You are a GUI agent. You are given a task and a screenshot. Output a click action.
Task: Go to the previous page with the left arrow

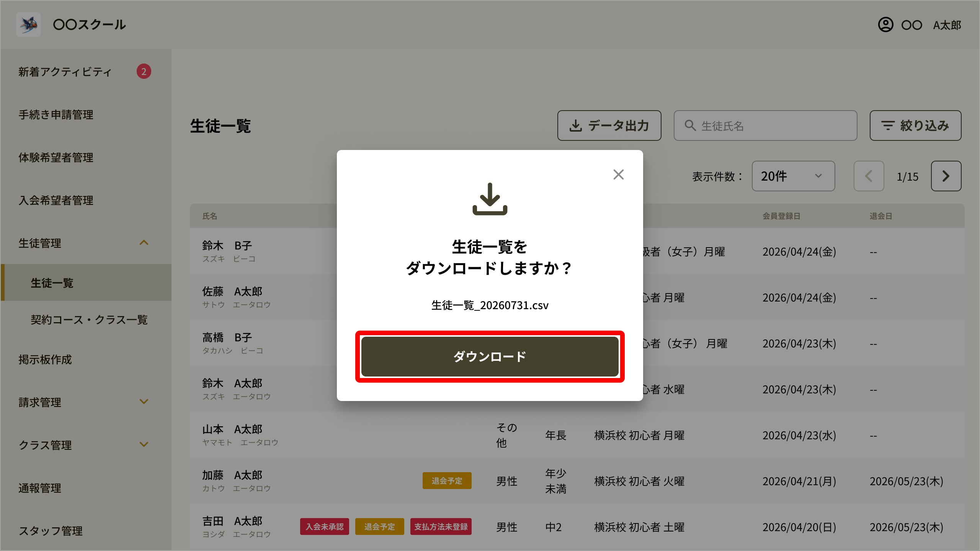point(869,176)
